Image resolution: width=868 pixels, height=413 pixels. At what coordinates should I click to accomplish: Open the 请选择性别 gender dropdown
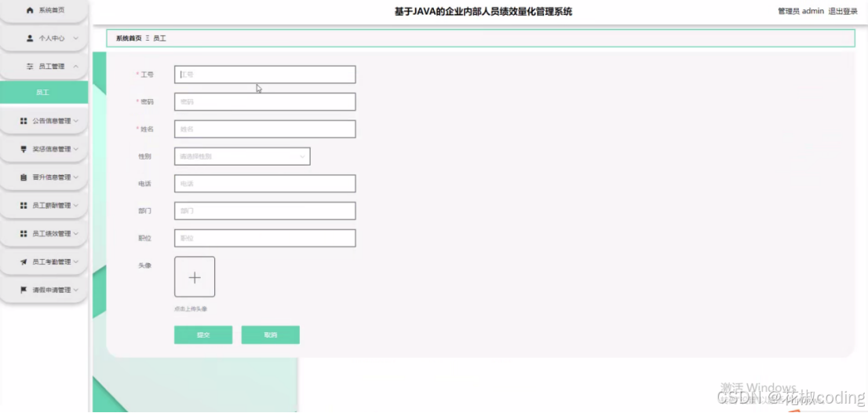click(x=242, y=156)
